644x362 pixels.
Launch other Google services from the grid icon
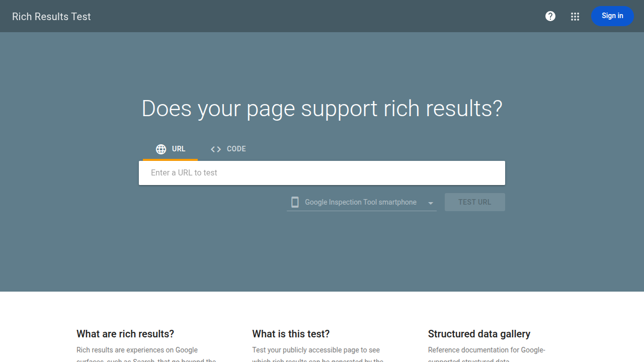click(575, 16)
